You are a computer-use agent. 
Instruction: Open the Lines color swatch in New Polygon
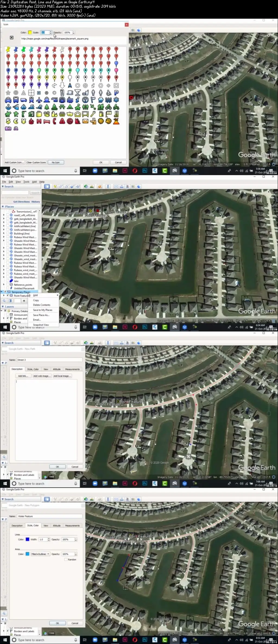(27, 539)
